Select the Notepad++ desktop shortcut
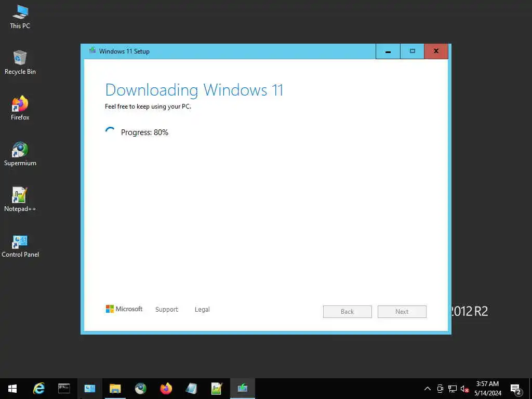 (20, 200)
